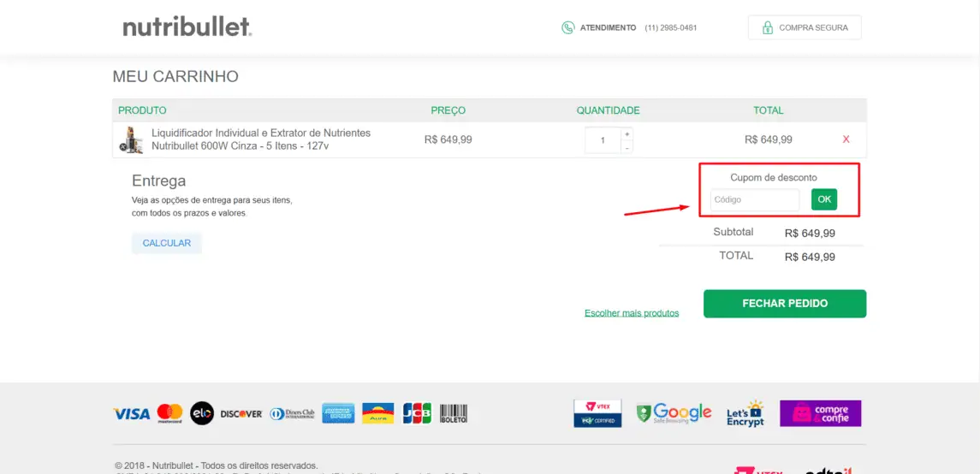Click the Google Safe Browsing badge

click(x=674, y=413)
